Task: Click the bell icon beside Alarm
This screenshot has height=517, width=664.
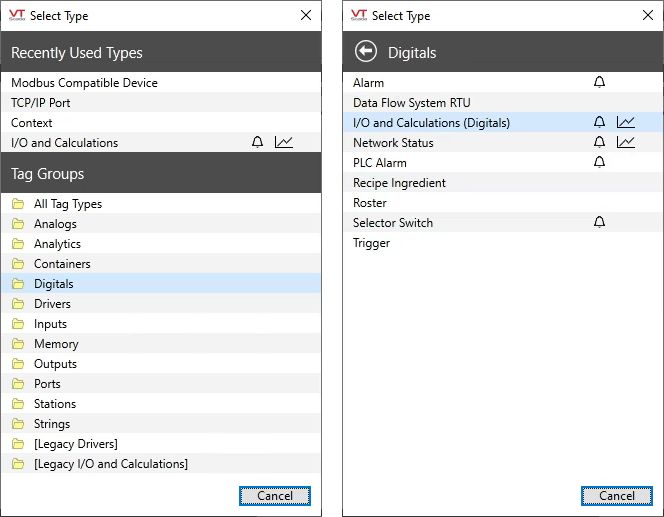Action: [x=599, y=82]
